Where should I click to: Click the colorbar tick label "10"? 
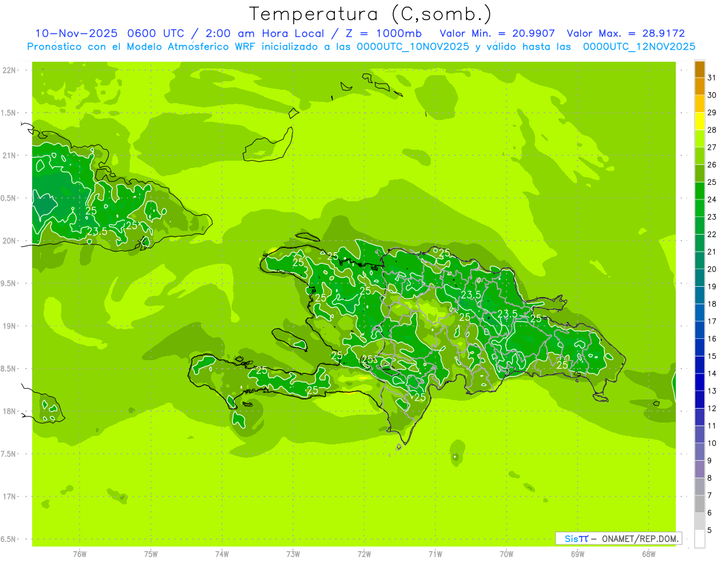coord(712,443)
